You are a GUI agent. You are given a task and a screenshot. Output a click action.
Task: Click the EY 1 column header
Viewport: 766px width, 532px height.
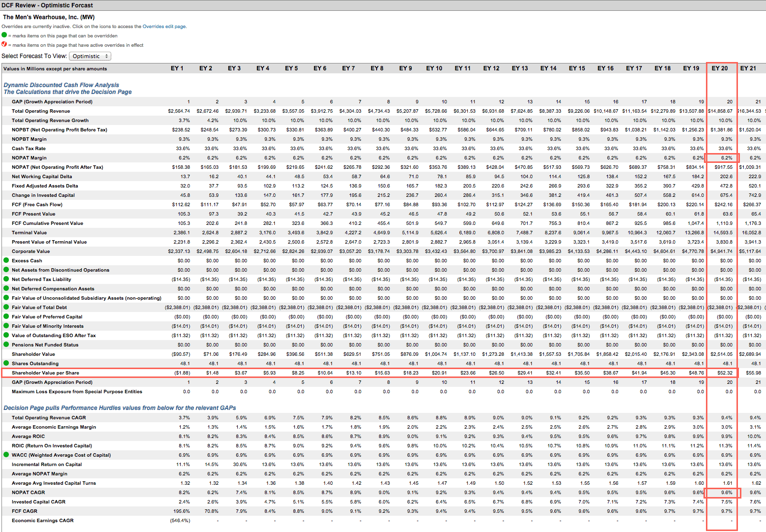(177, 68)
